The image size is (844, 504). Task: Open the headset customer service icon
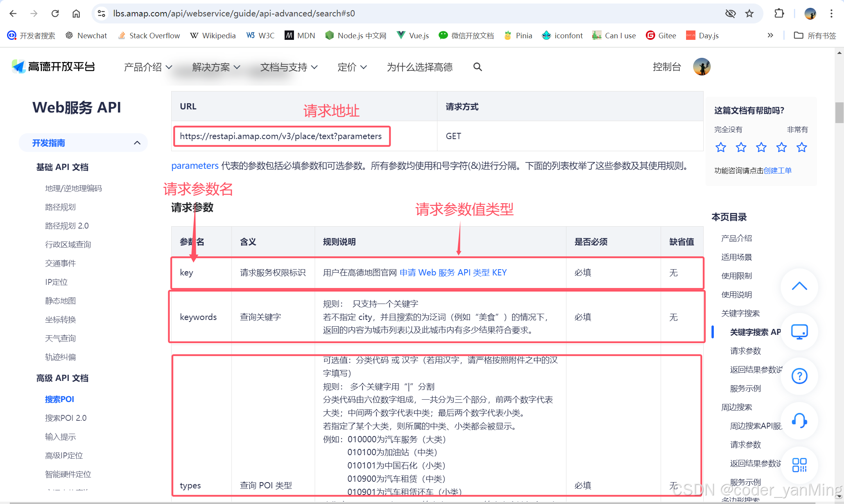click(x=799, y=420)
